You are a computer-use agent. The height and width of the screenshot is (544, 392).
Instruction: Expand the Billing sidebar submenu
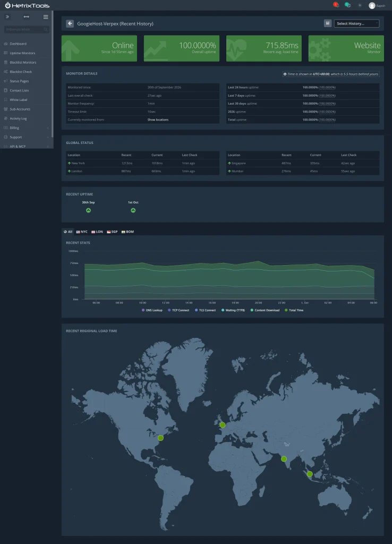click(x=27, y=127)
